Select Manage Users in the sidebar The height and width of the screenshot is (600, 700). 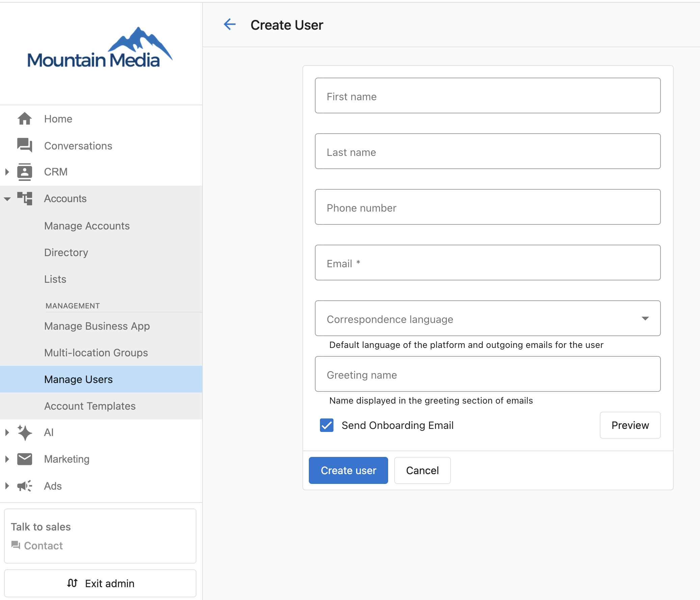101,379
